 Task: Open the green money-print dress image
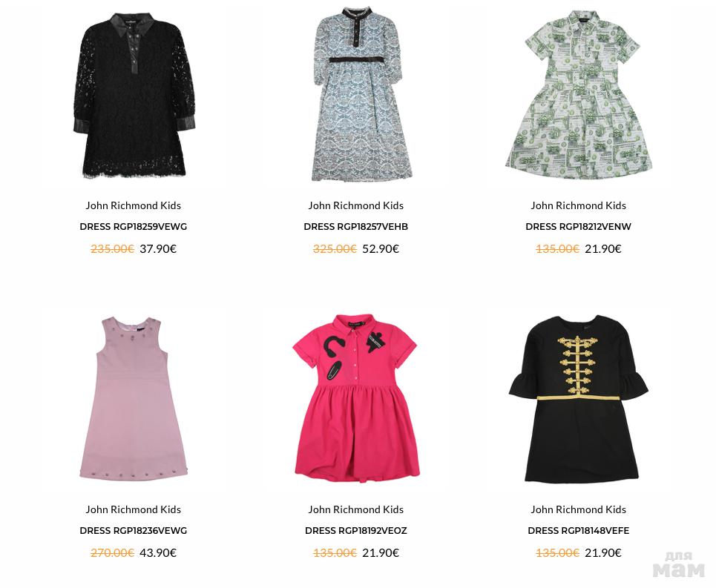579,94
